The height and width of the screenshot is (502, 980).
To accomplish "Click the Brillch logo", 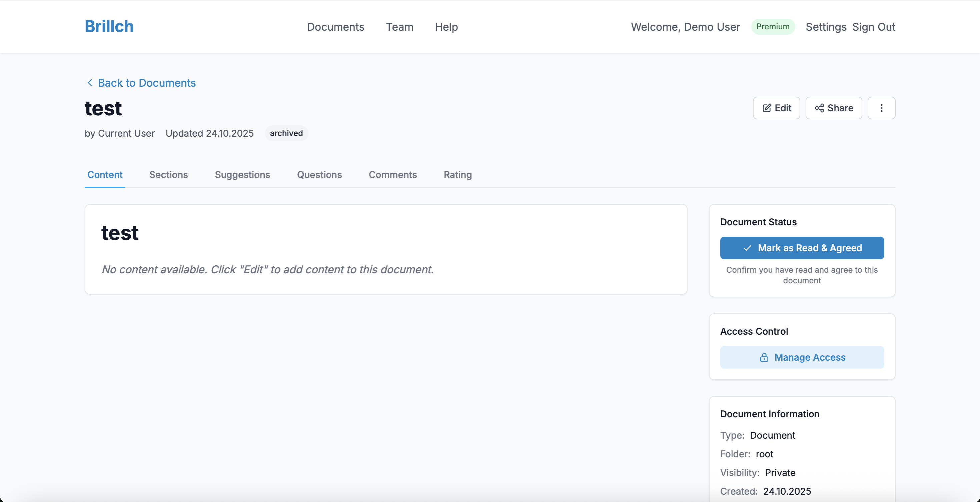I will [109, 27].
